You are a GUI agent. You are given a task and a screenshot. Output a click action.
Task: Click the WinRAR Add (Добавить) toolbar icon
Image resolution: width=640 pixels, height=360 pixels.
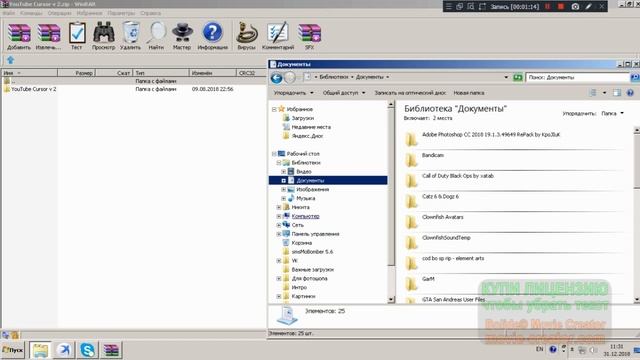click(x=19, y=36)
